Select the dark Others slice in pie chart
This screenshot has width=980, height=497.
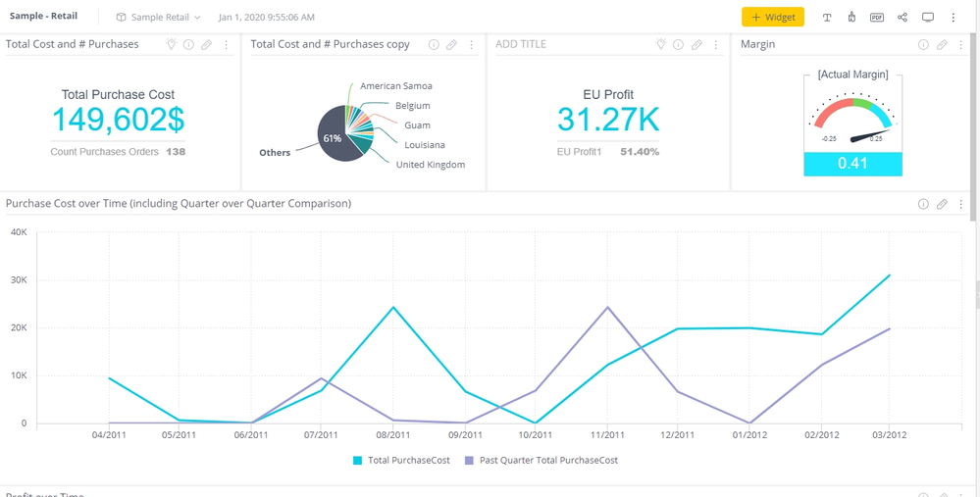click(334, 143)
